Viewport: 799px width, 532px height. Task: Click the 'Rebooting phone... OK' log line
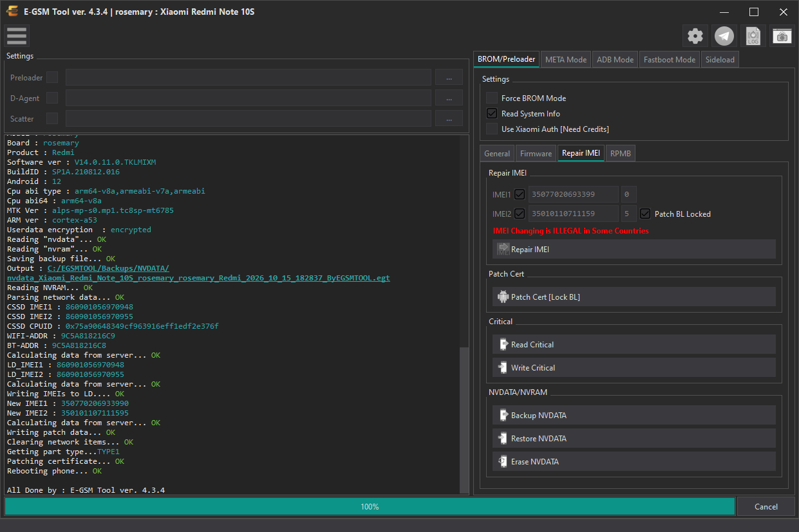[x=54, y=471]
